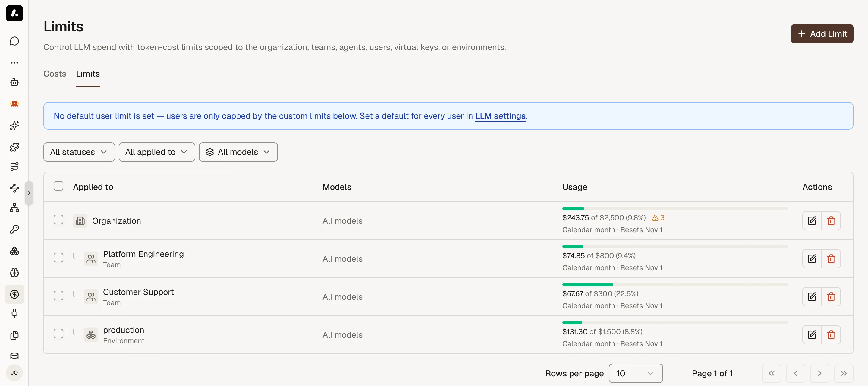This screenshot has width=868, height=386.
Task: Edit the Customer Support limit
Action: (x=812, y=297)
